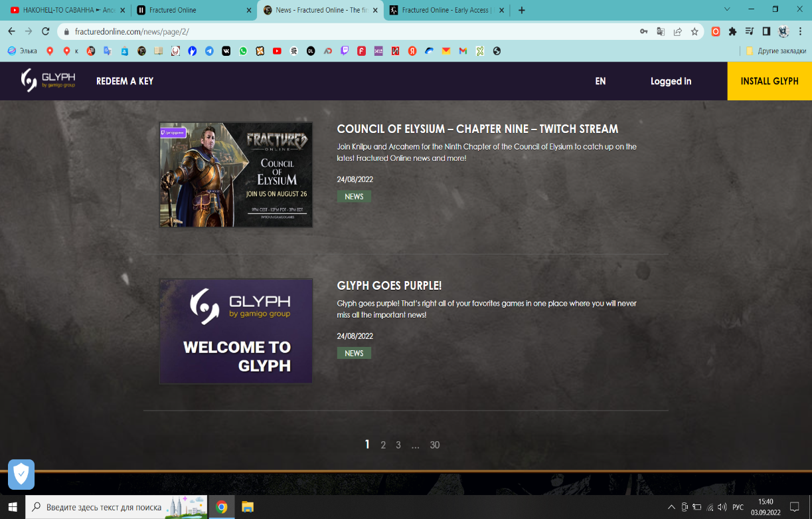Open the Council of Elysium thumbnail image
The image size is (812, 519).
[x=236, y=175]
